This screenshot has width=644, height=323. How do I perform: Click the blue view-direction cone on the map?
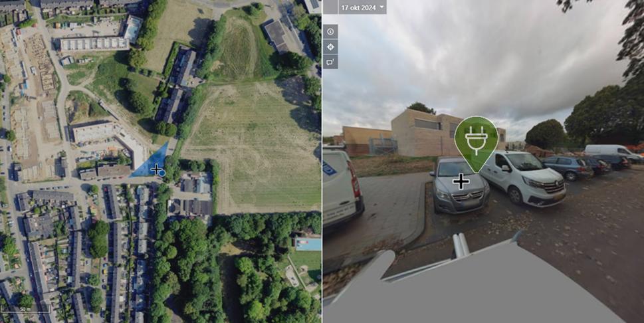[x=152, y=162]
